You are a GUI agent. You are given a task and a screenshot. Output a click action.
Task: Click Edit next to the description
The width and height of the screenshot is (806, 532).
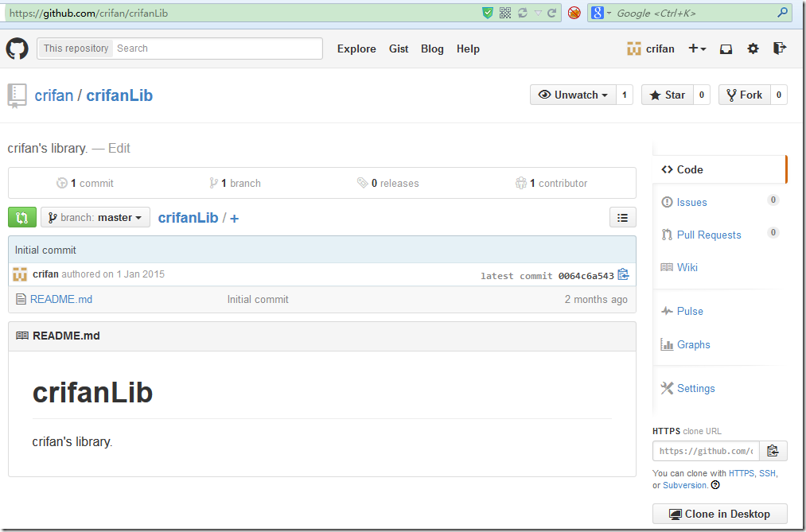(119, 149)
